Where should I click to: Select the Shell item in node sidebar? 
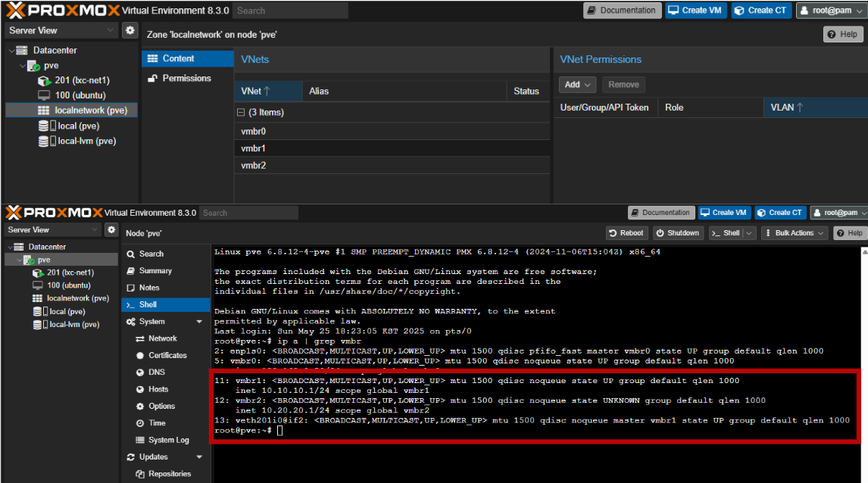click(x=166, y=305)
